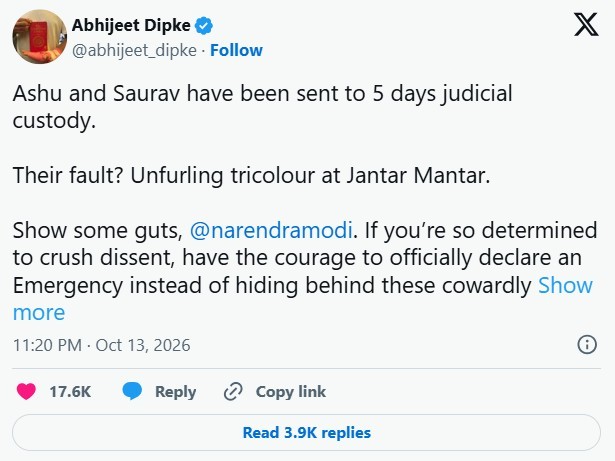Click the 'officially declare an Emergency' sentence text

[x=297, y=271]
